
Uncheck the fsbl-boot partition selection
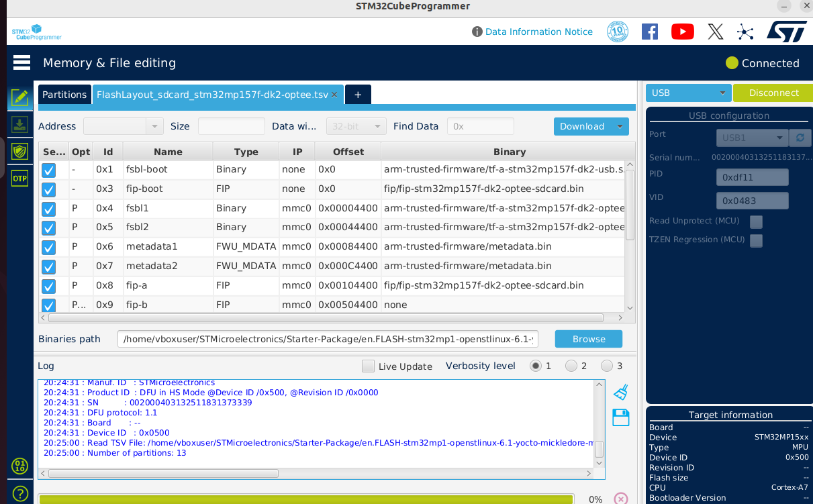(48, 170)
